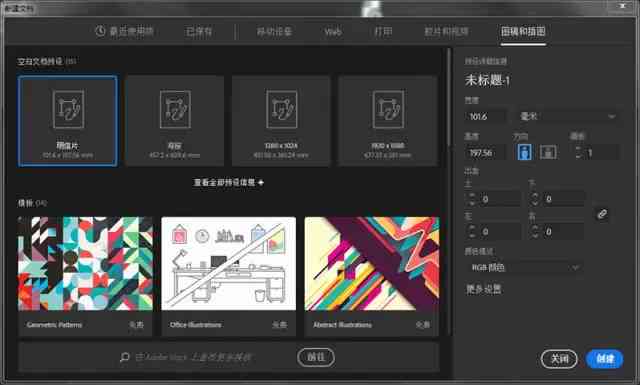Toggle the bleed link chain icon
Image resolution: width=640 pixels, height=385 pixels.
tap(602, 214)
